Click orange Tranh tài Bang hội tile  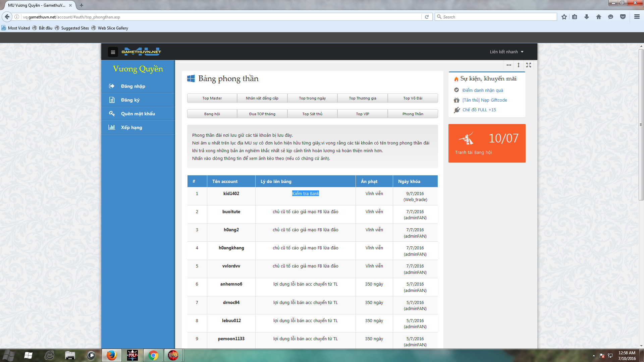pyautogui.click(x=487, y=143)
